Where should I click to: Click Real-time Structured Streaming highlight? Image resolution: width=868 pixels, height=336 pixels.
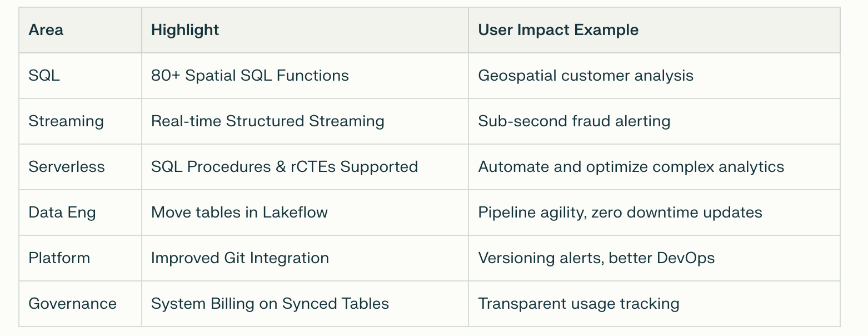point(268,121)
